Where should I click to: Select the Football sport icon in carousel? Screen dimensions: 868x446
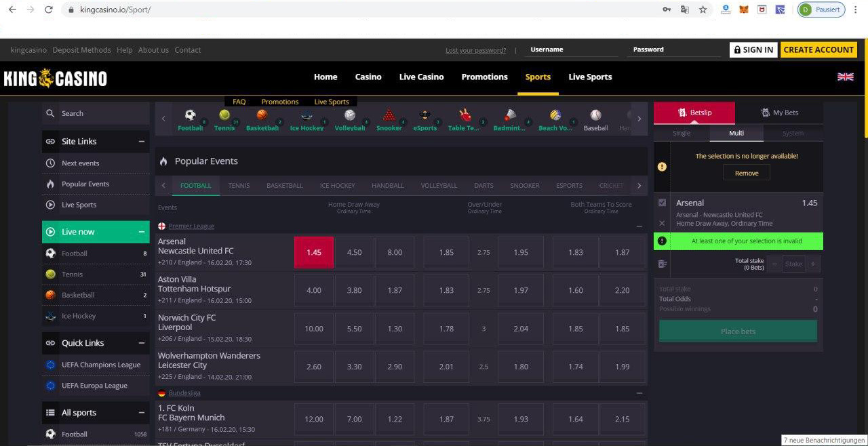[x=191, y=115]
